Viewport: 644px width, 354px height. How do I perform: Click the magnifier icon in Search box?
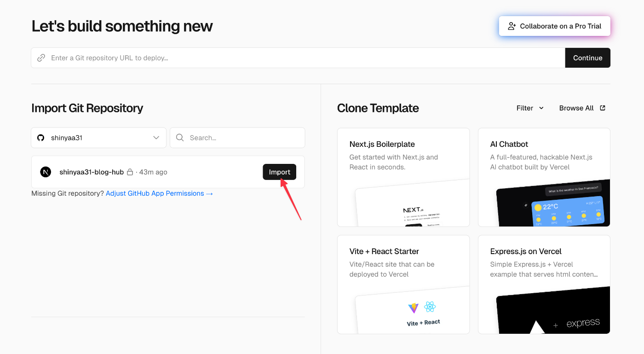(180, 138)
